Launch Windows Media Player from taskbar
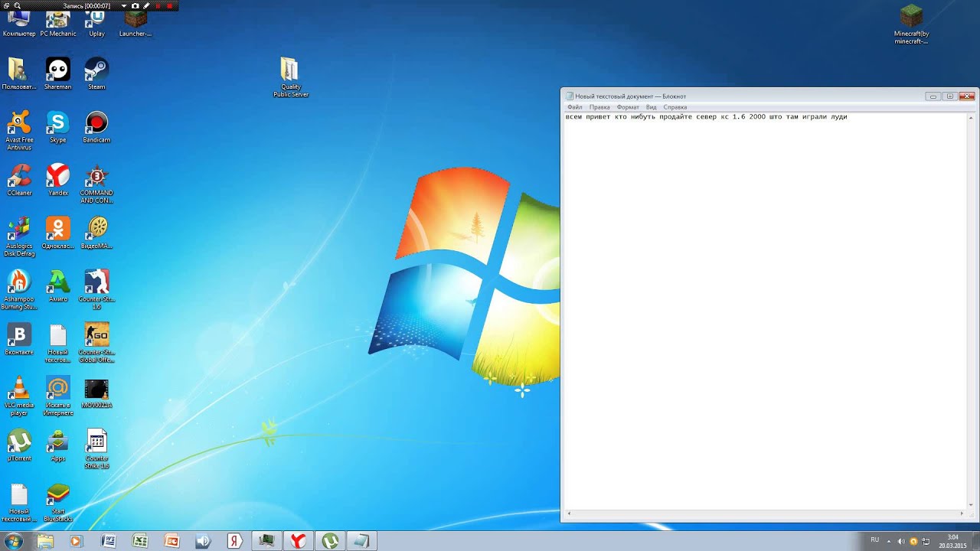The width and height of the screenshot is (980, 551). (75, 541)
